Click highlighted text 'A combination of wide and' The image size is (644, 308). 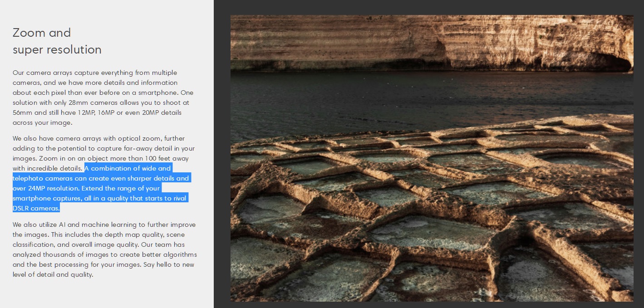pyautogui.click(x=128, y=168)
